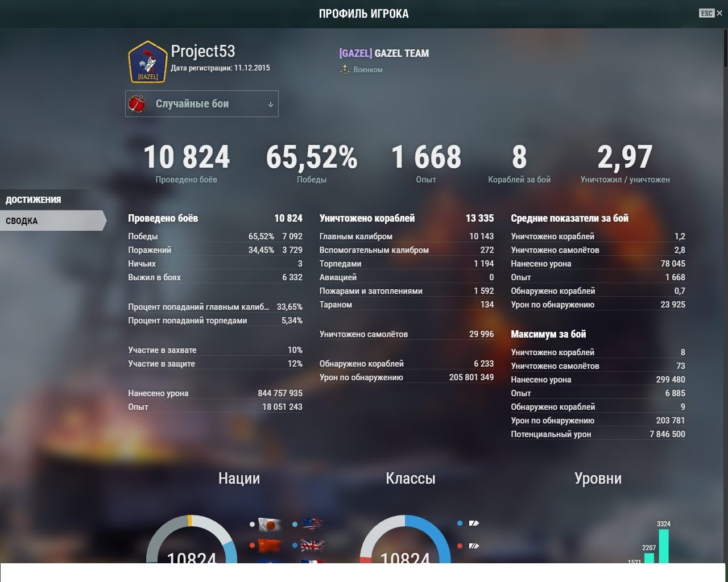This screenshot has width=728, height=582.
Task: Click the Средние показатели за бой header
Action: pyautogui.click(x=570, y=218)
